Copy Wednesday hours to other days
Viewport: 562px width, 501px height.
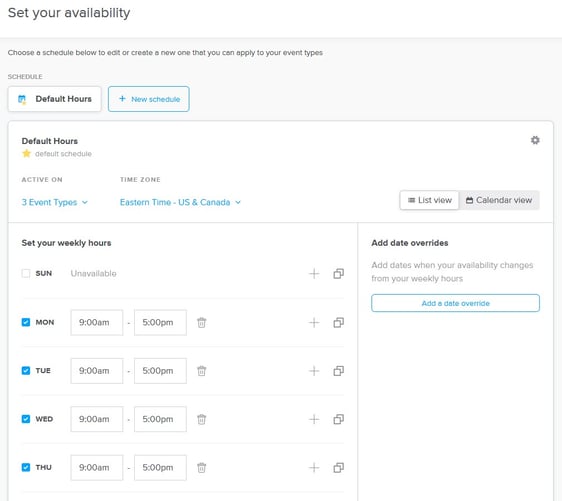coord(339,419)
